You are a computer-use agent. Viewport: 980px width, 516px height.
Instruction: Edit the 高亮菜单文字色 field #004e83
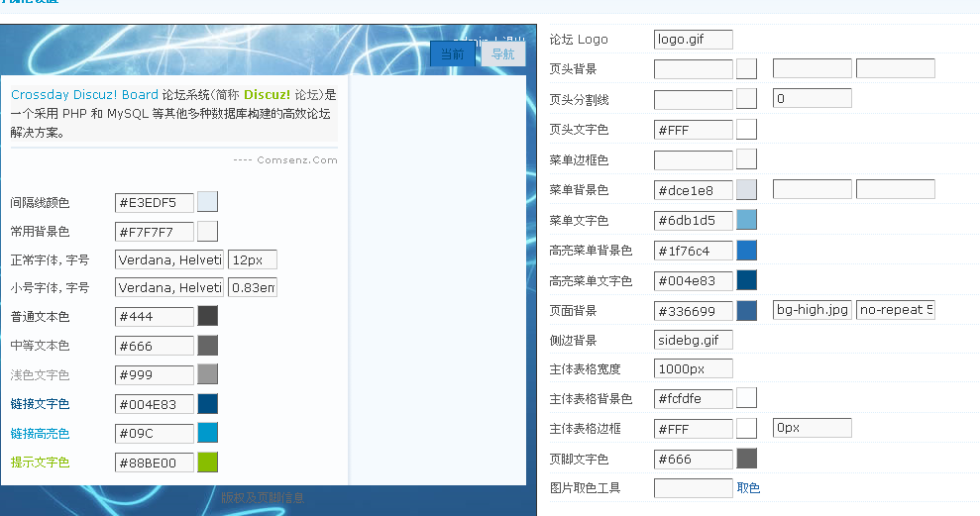point(693,280)
